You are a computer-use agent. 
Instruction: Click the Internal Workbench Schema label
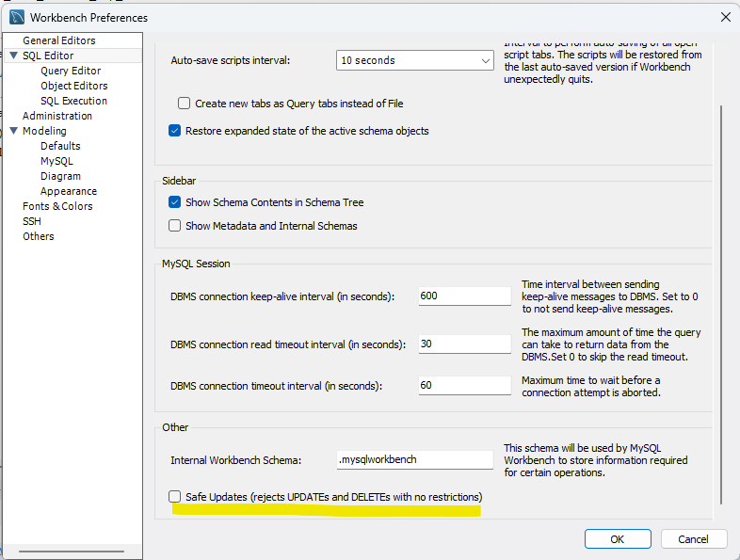tap(236, 460)
